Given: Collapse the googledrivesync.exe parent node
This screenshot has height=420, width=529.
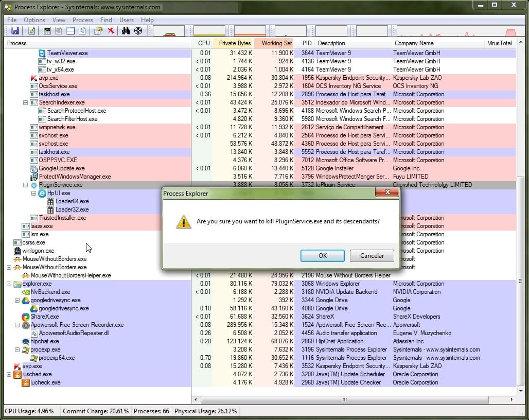Looking at the screenshot, I should pos(17,300).
